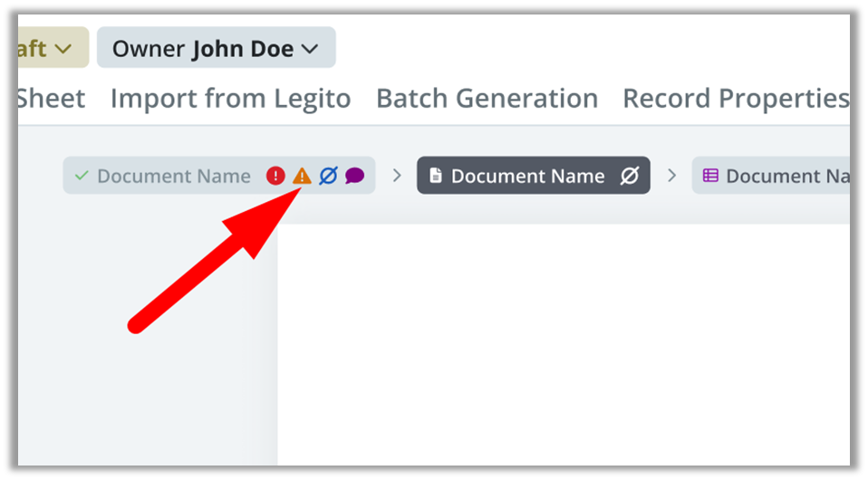Click the white file icon in dark tab
This screenshot has height=480, width=868.
436,176
